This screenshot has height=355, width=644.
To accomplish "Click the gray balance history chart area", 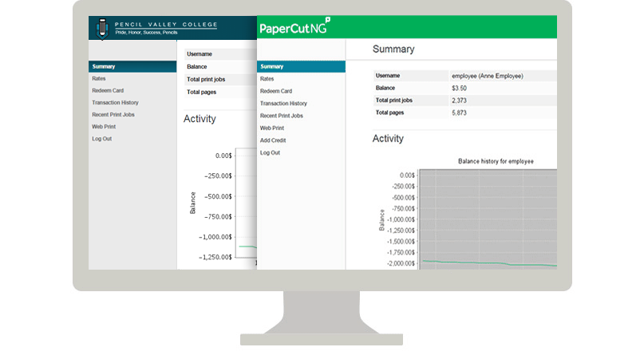I will click(x=488, y=219).
